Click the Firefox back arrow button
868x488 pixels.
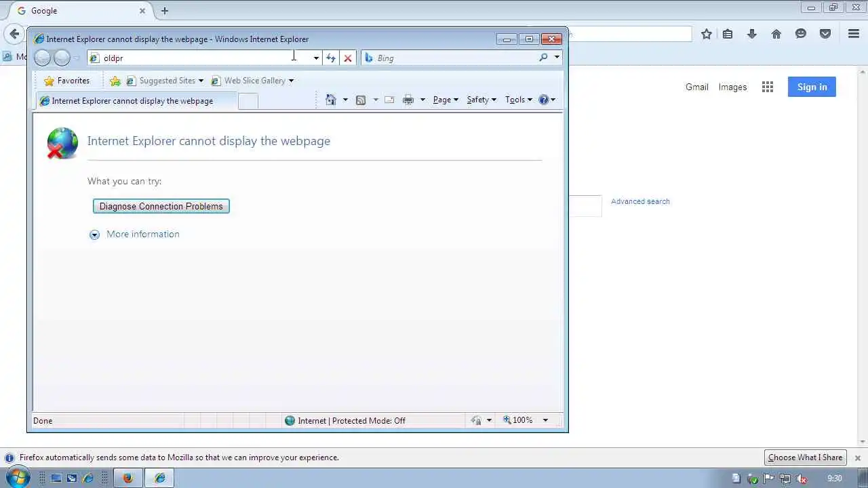click(14, 34)
